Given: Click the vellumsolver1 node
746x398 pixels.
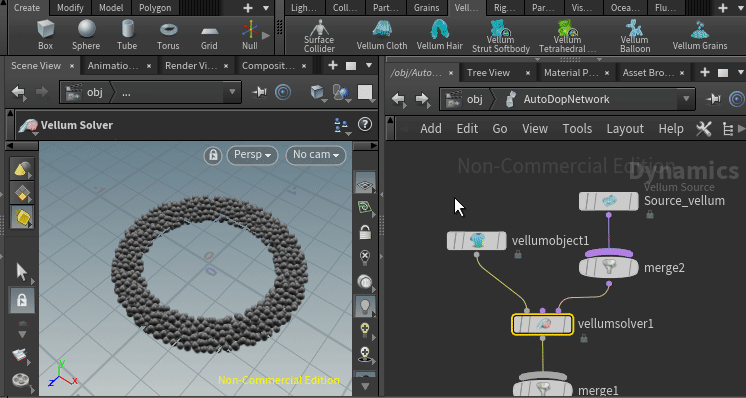Looking at the screenshot, I should pos(542,324).
